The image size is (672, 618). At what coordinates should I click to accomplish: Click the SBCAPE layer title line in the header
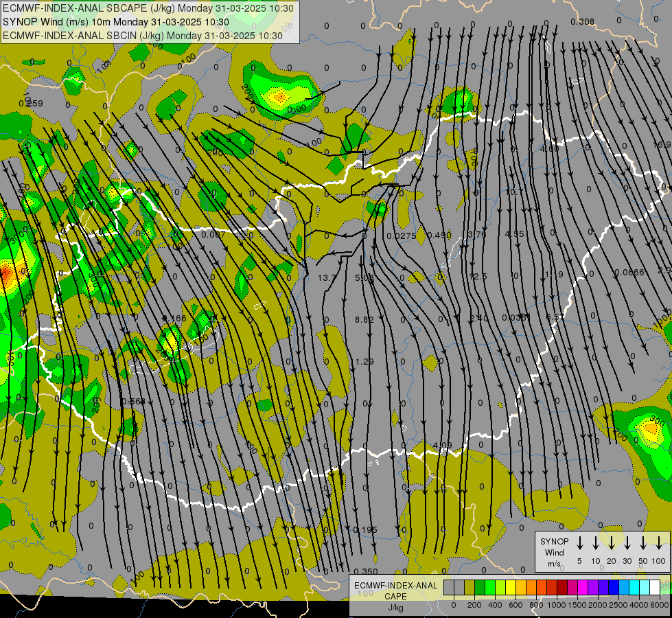[x=148, y=8]
